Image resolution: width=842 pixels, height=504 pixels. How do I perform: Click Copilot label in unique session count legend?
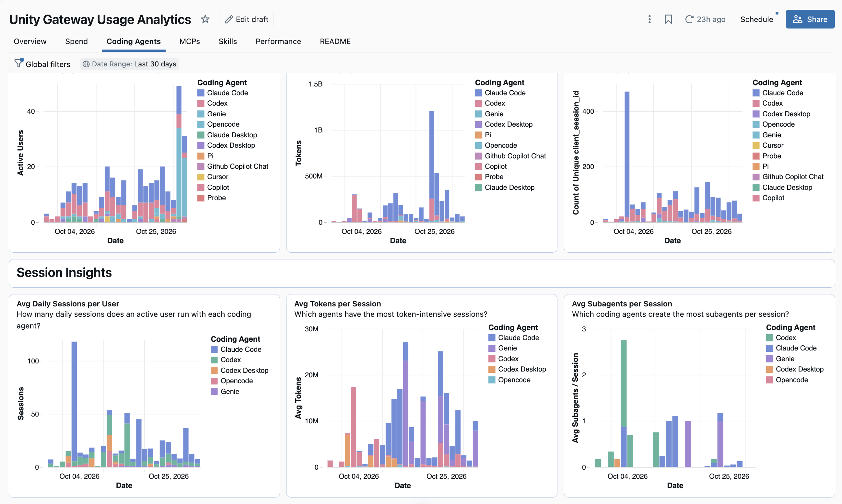pyautogui.click(x=773, y=198)
